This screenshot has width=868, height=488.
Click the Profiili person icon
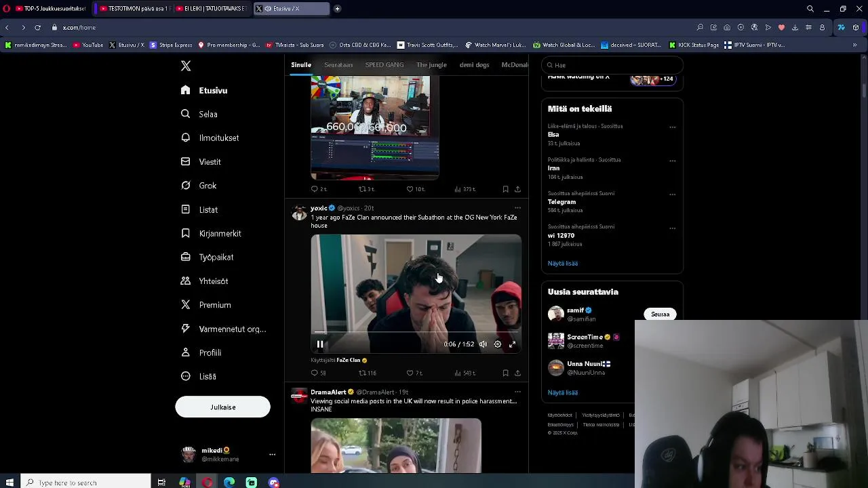[x=185, y=352]
